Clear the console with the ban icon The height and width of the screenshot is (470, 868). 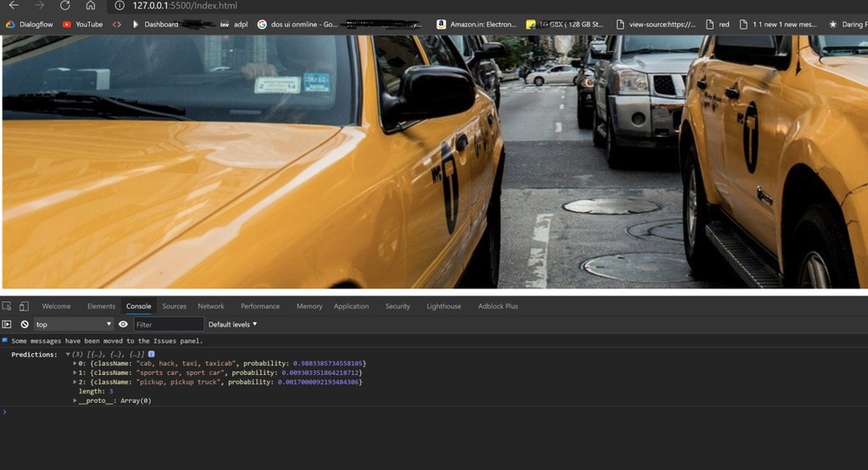pyautogui.click(x=25, y=324)
